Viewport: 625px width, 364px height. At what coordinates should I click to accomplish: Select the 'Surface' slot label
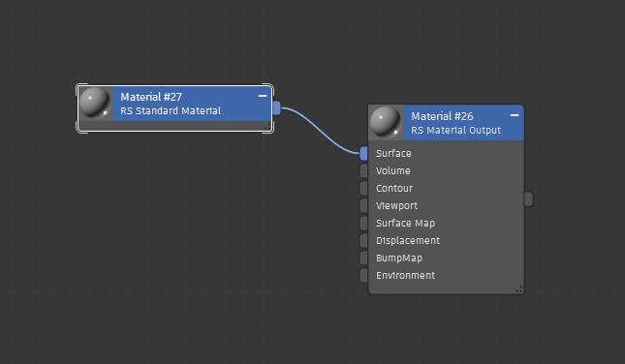tap(393, 153)
